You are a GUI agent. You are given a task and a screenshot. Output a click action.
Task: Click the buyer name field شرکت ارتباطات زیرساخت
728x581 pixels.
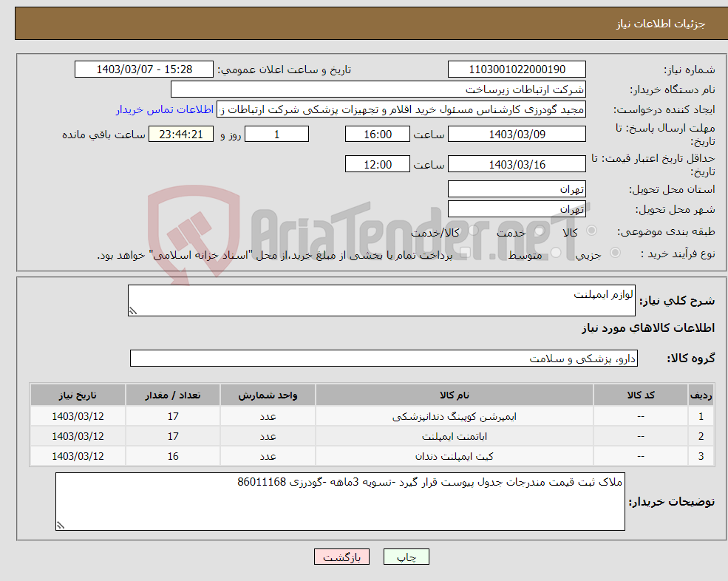(x=378, y=89)
